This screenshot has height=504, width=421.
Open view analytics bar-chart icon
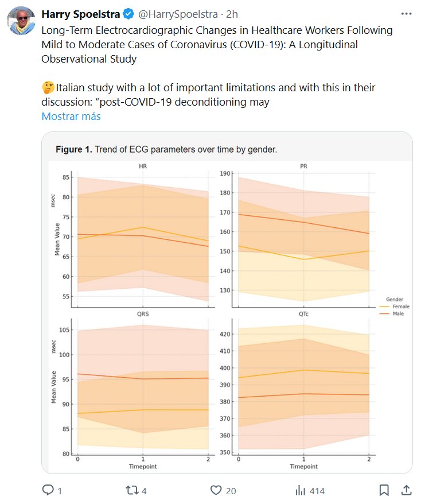300,490
